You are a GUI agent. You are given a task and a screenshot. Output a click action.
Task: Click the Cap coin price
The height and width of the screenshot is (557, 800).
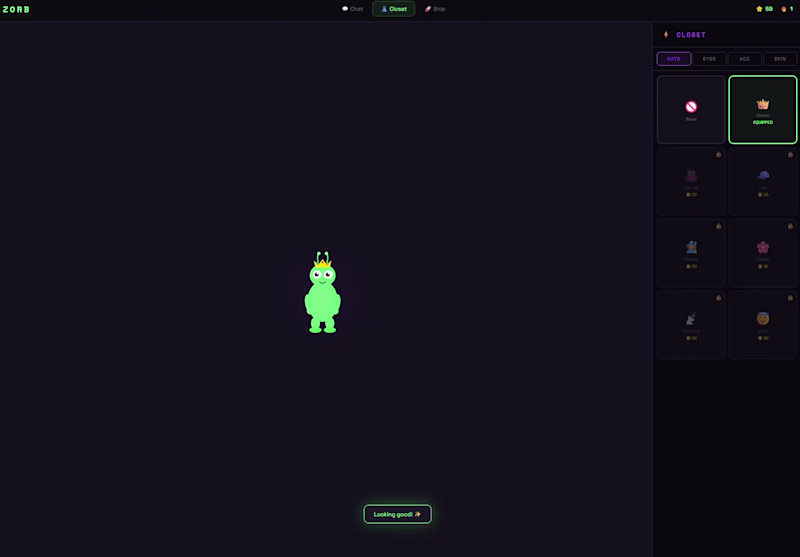(x=763, y=194)
